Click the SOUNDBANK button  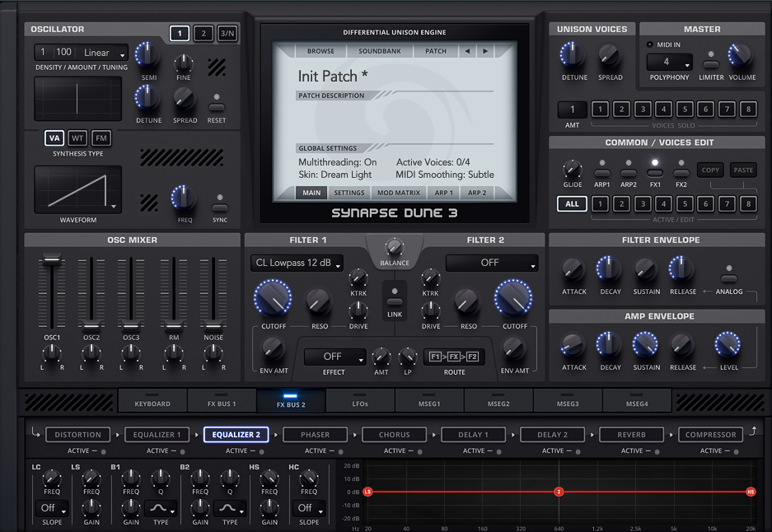pyautogui.click(x=380, y=51)
